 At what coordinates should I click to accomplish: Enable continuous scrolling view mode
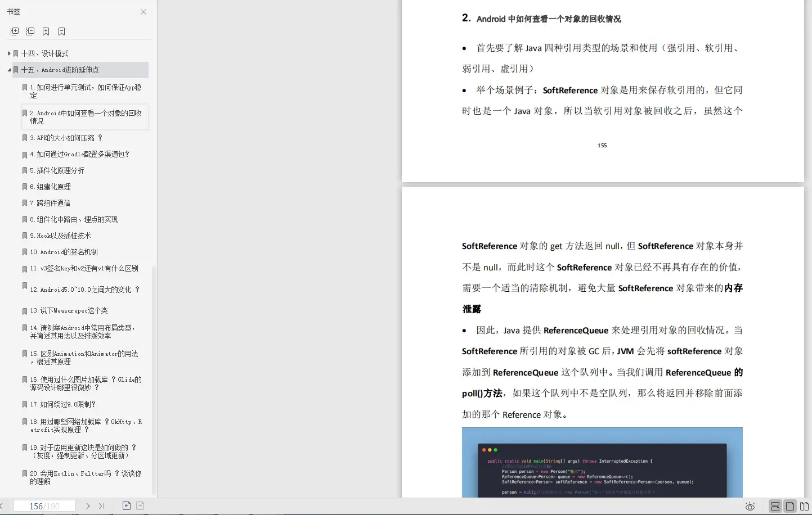(x=775, y=506)
